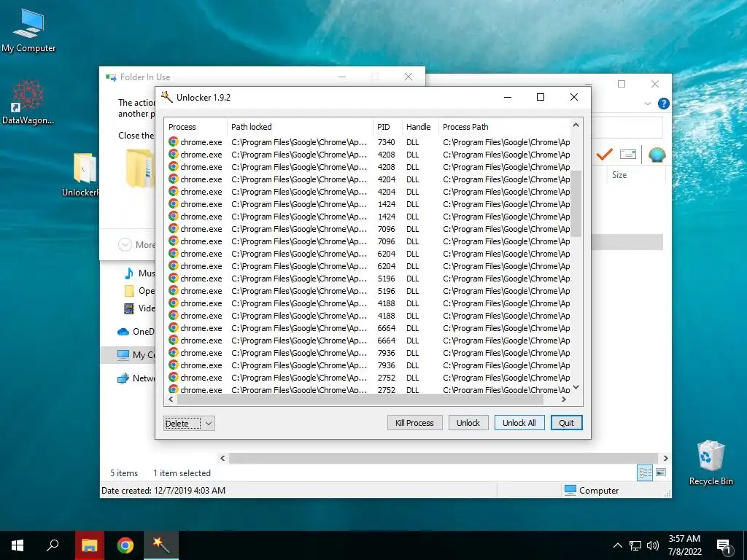Open the Recycle Bin
Viewport: 747px width, 560px height.
[711, 463]
